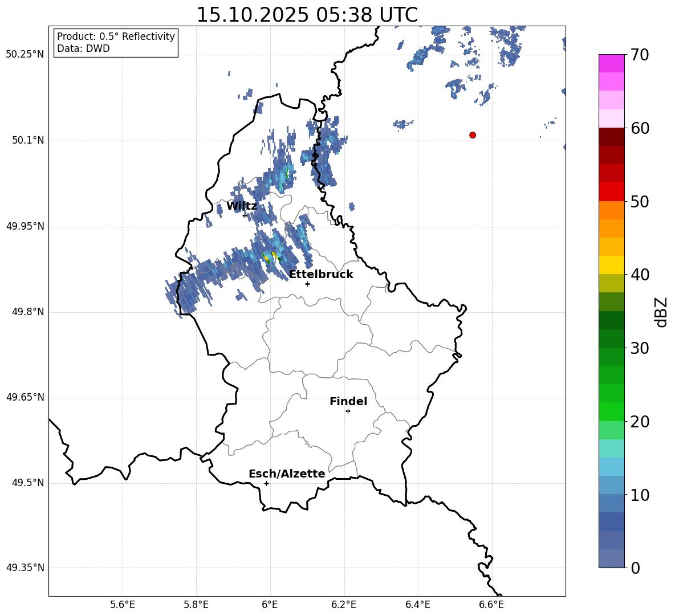Click the yellow 40 dBZ colorbar segment
675x616 pixels.
point(612,265)
